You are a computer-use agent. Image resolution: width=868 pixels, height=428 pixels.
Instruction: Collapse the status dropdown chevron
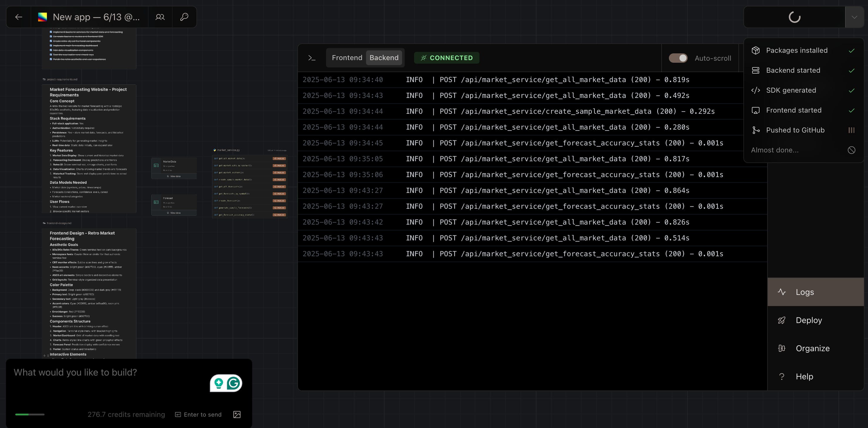click(x=854, y=17)
